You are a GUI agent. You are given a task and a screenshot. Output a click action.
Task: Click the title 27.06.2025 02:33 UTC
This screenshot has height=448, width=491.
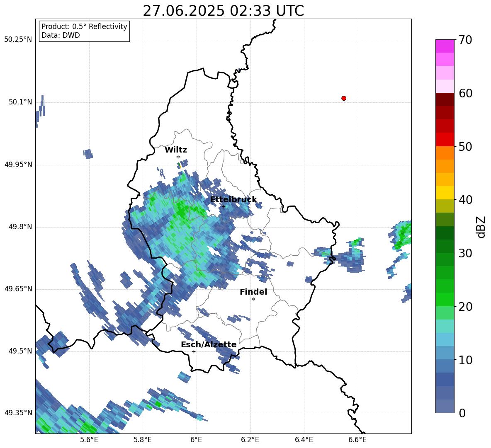pos(223,11)
